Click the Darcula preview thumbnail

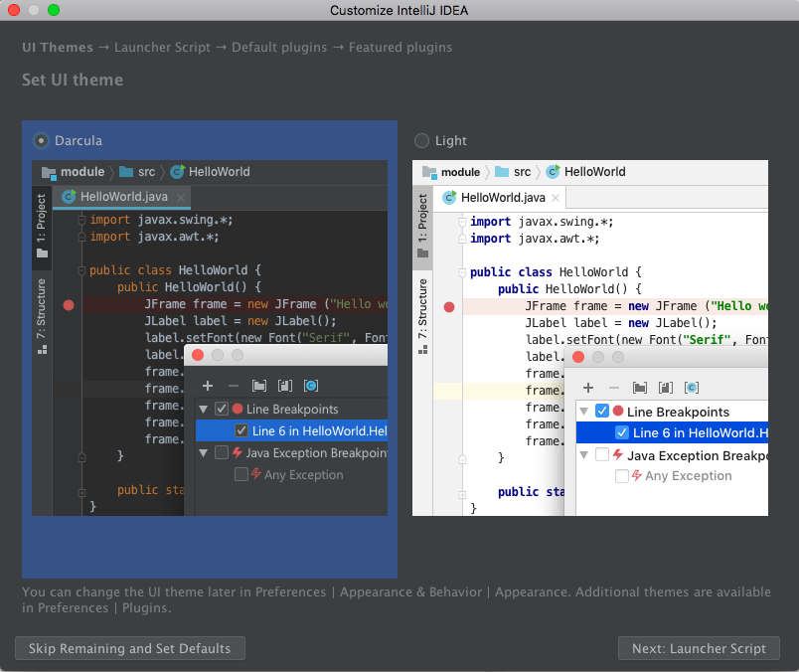210,338
